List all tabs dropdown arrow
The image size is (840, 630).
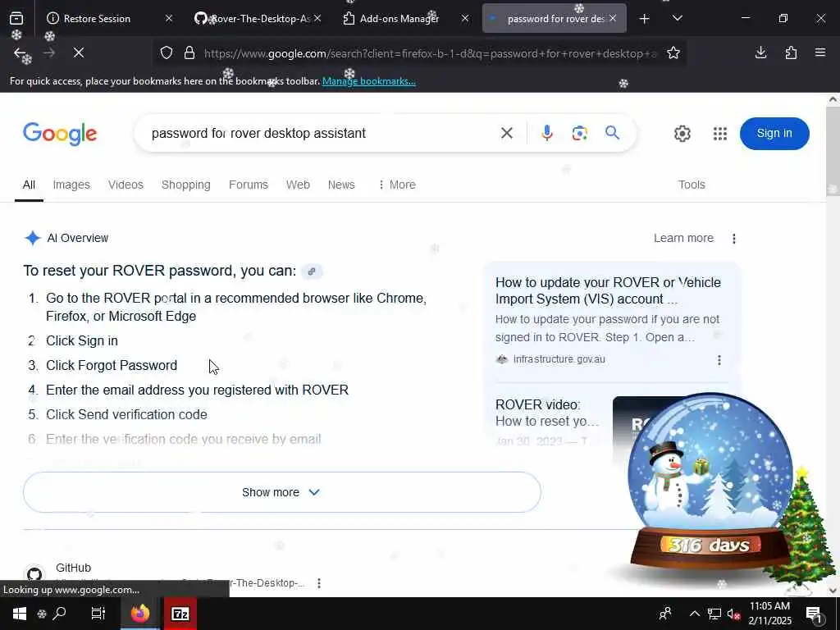coord(677,18)
